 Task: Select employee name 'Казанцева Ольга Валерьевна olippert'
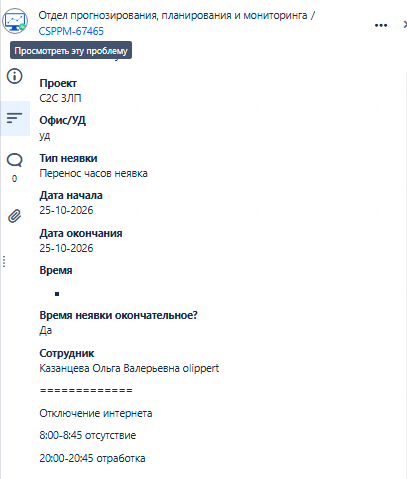coord(129,368)
